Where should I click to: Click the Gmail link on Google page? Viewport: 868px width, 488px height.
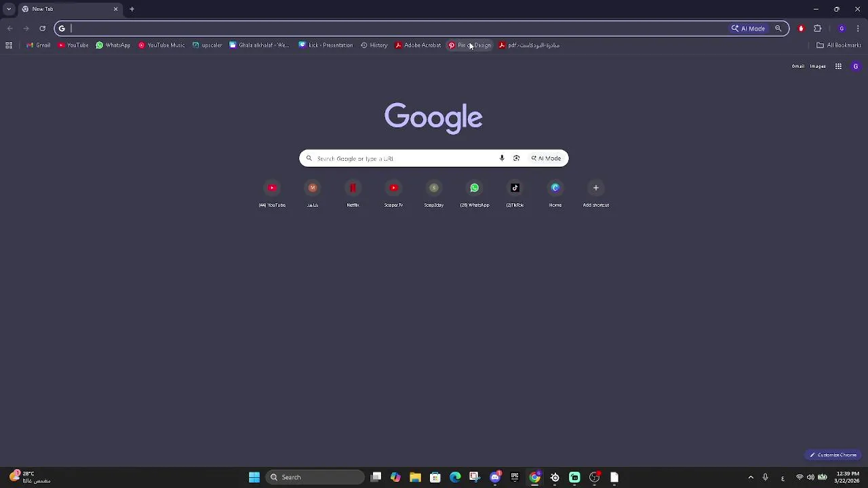[798, 66]
